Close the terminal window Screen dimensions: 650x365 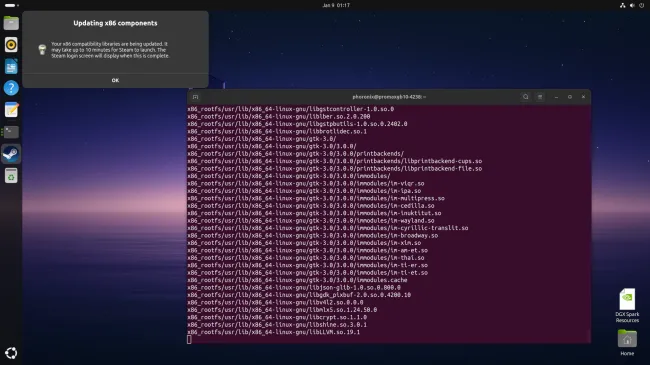click(583, 97)
